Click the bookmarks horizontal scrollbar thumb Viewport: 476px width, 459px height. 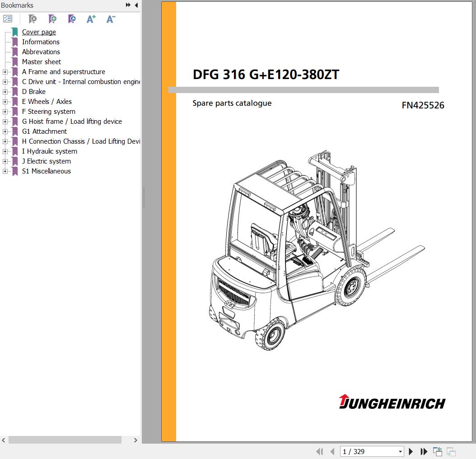65,440
